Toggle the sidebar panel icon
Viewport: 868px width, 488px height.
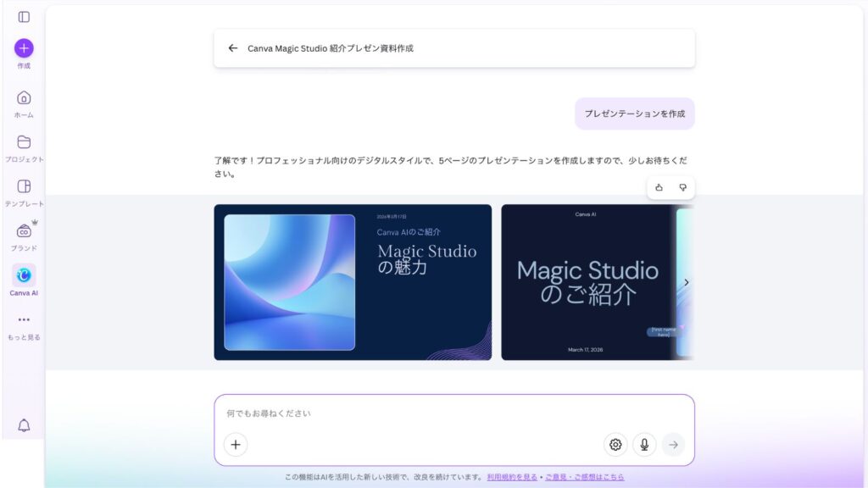24,17
